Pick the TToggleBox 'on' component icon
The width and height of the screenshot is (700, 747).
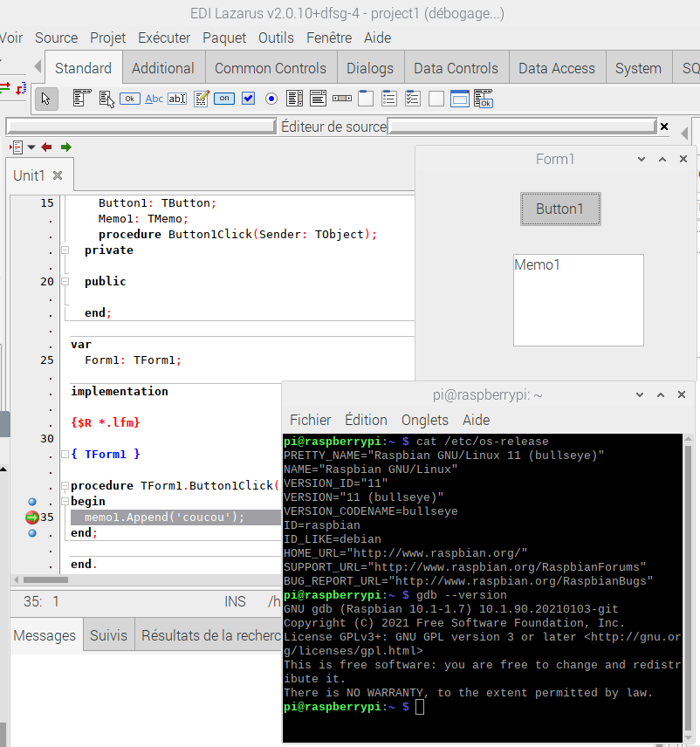(224, 98)
